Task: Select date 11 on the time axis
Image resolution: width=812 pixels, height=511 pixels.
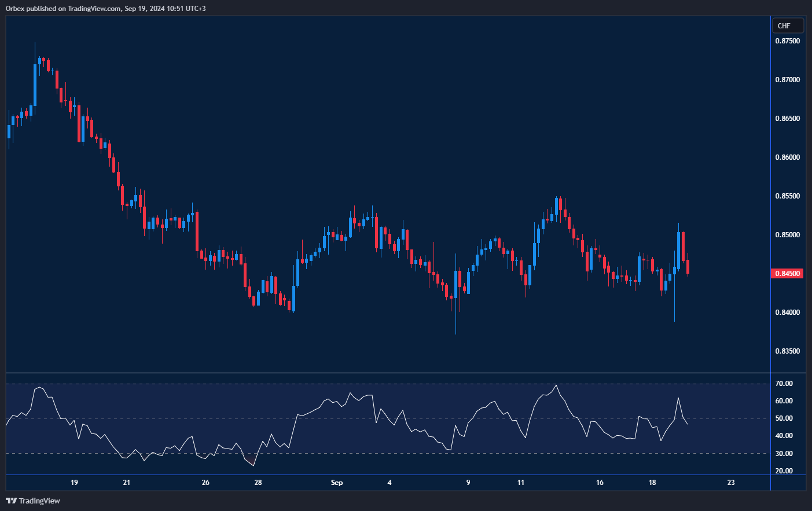Action: 521,483
